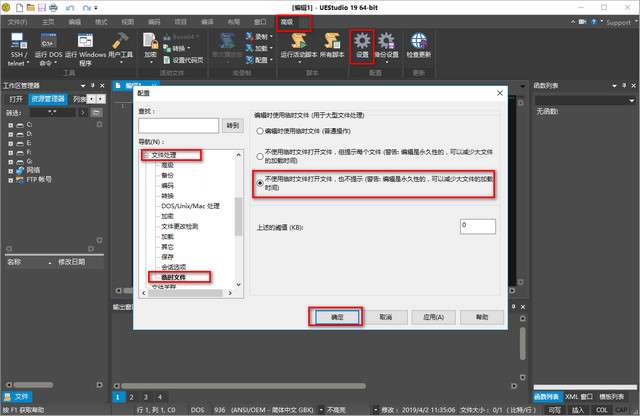Click the Apply (A) button
The width and height of the screenshot is (640, 416).
tap(433, 317)
